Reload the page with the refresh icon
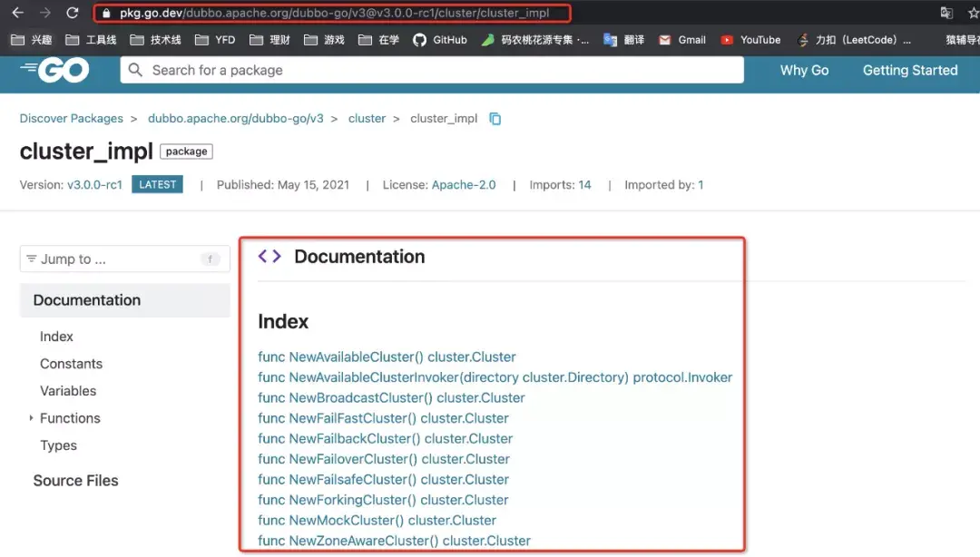 tap(73, 13)
